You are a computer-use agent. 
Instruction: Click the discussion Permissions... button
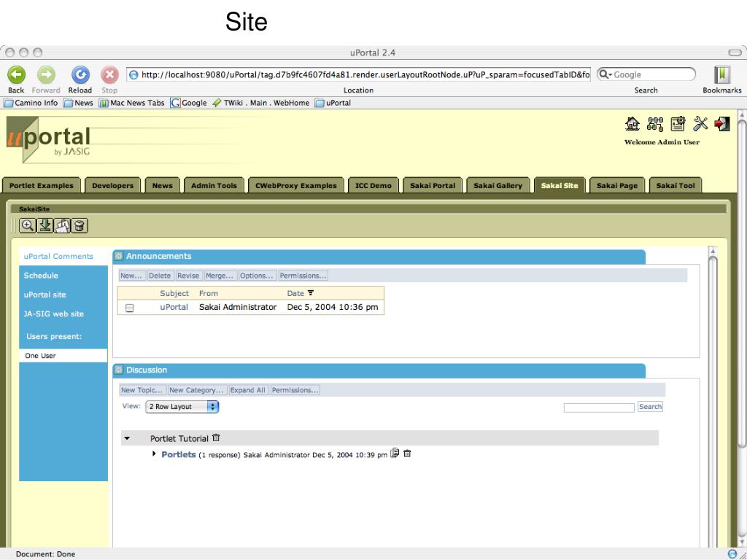pyautogui.click(x=295, y=390)
